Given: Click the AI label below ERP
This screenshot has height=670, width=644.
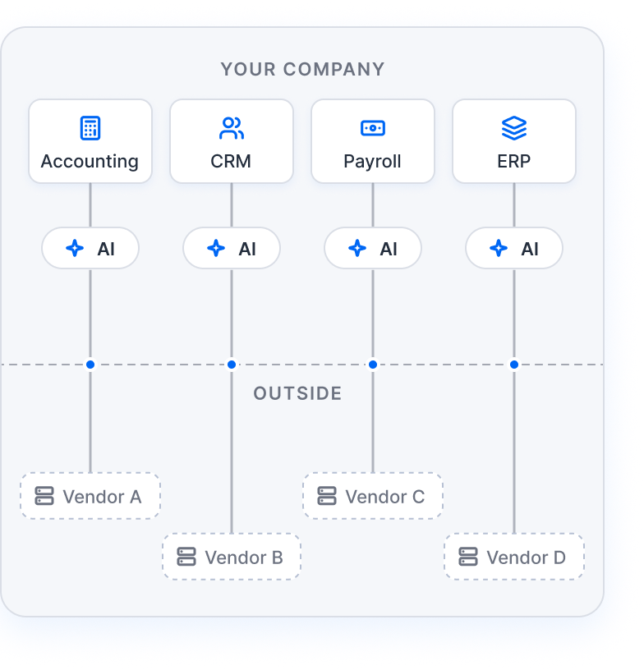Looking at the screenshot, I should [x=530, y=249].
